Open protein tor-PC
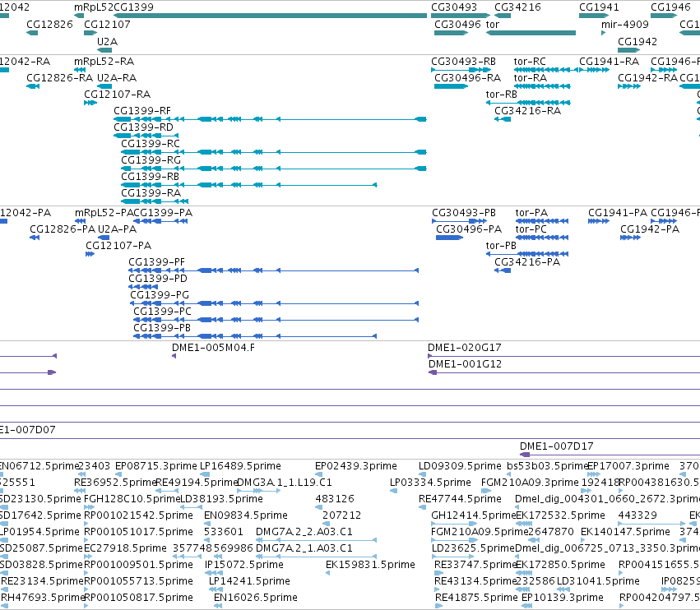The width and height of the screenshot is (700, 610). pos(531,229)
